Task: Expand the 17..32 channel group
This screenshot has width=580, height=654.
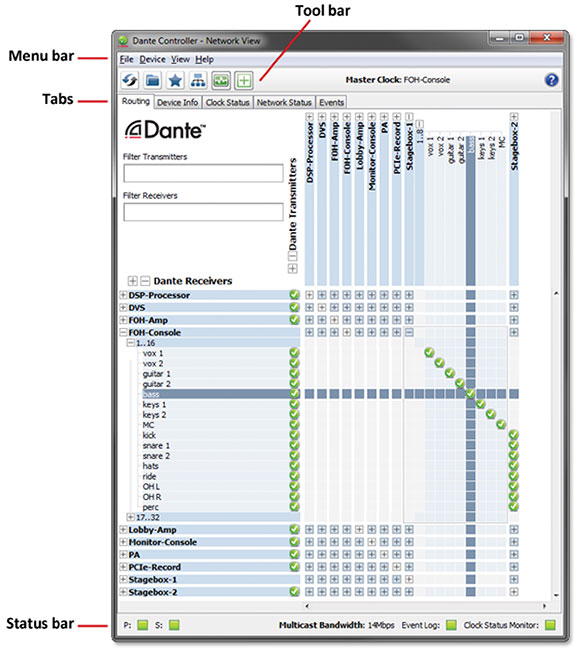Action: click(x=131, y=517)
